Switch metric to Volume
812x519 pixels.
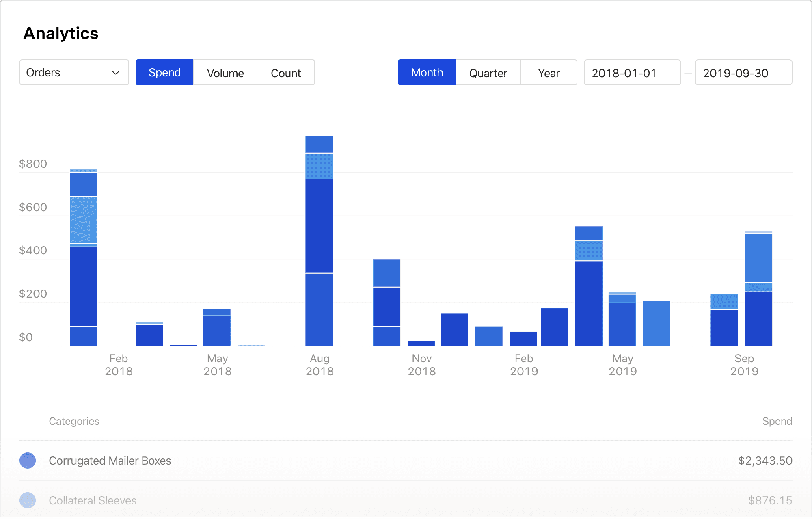pyautogui.click(x=225, y=73)
